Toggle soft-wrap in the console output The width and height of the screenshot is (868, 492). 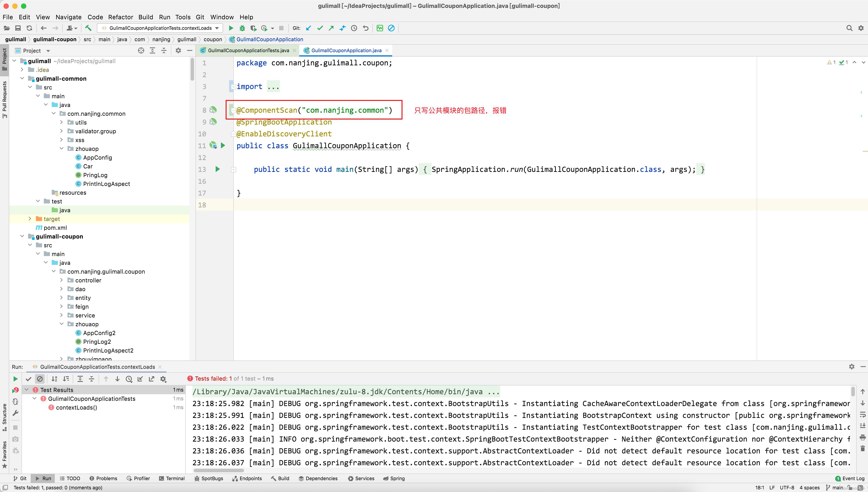point(863,414)
